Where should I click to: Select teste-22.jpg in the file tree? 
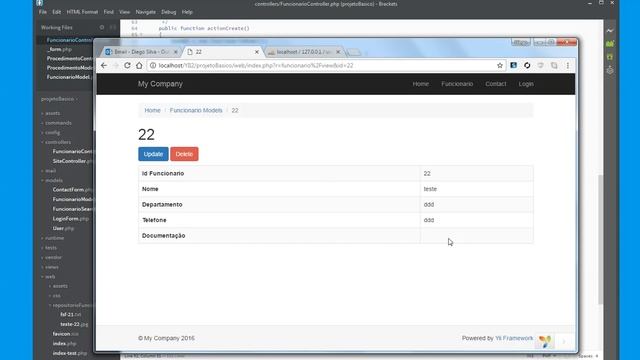click(x=74, y=324)
